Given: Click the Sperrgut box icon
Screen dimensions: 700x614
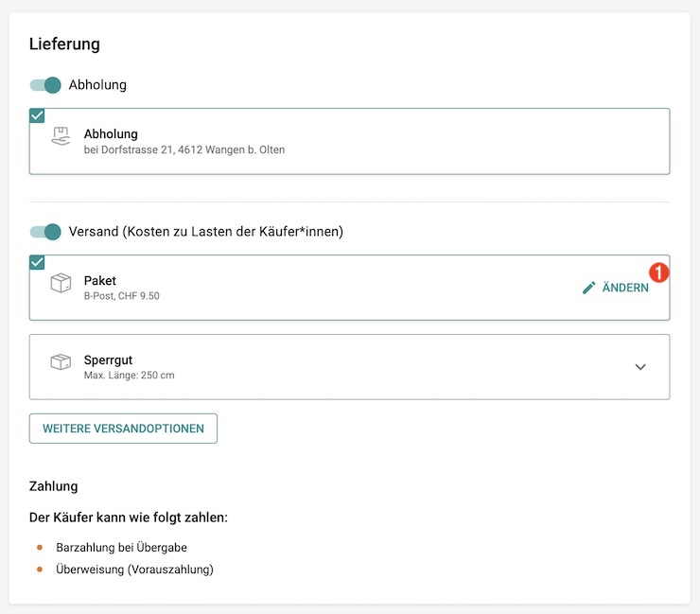Looking at the screenshot, I should click(x=61, y=363).
